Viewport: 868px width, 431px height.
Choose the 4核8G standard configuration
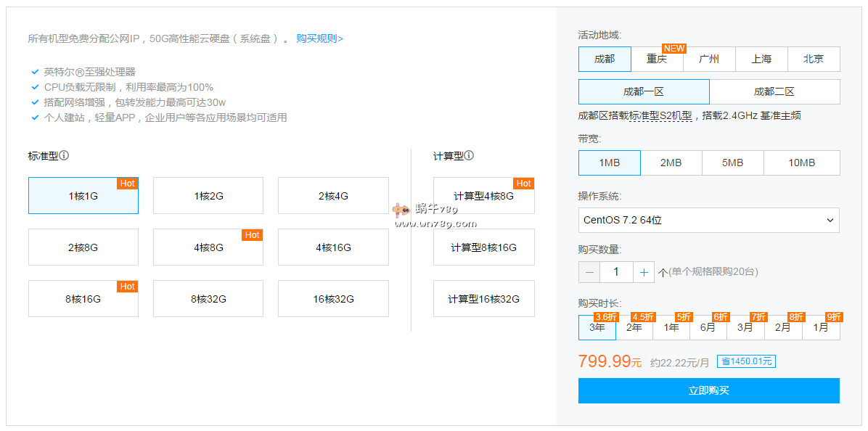[208, 247]
